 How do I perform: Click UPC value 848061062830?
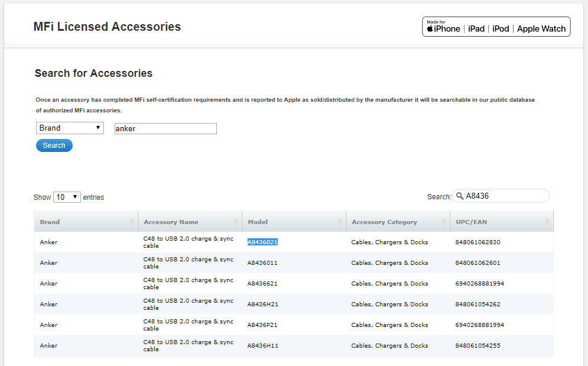(x=477, y=242)
